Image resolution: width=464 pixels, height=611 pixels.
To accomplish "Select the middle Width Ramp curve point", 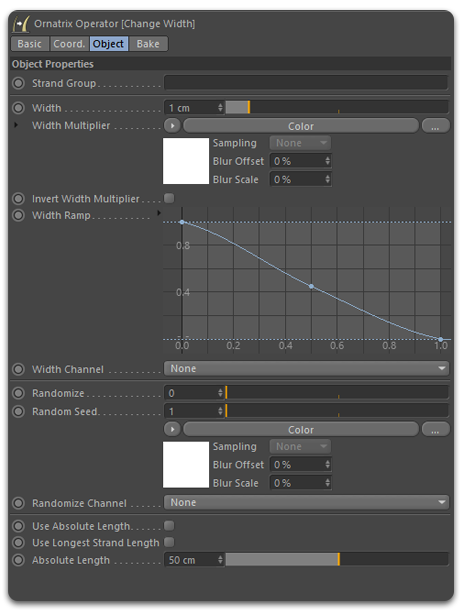I will coord(311,286).
